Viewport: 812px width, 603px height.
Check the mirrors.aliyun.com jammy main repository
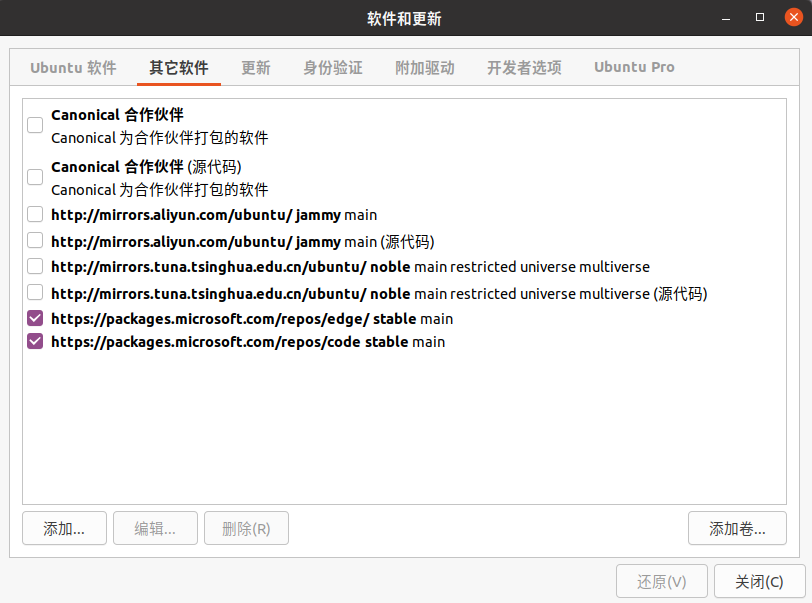(34, 214)
